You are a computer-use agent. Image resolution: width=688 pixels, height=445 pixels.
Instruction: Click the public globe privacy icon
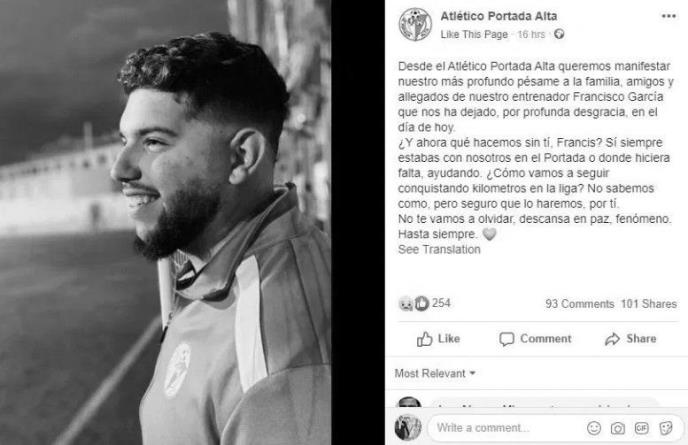click(x=559, y=34)
